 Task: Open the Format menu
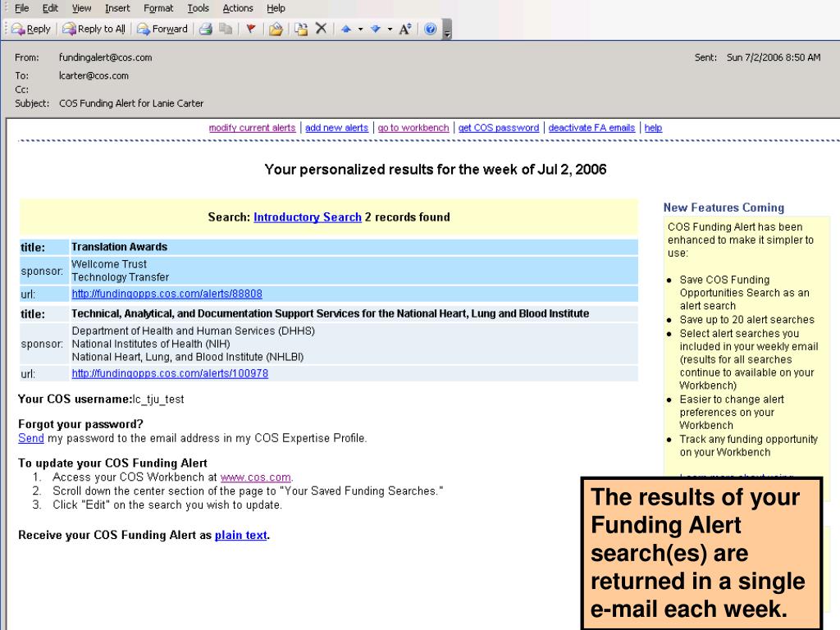(x=158, y=8)
